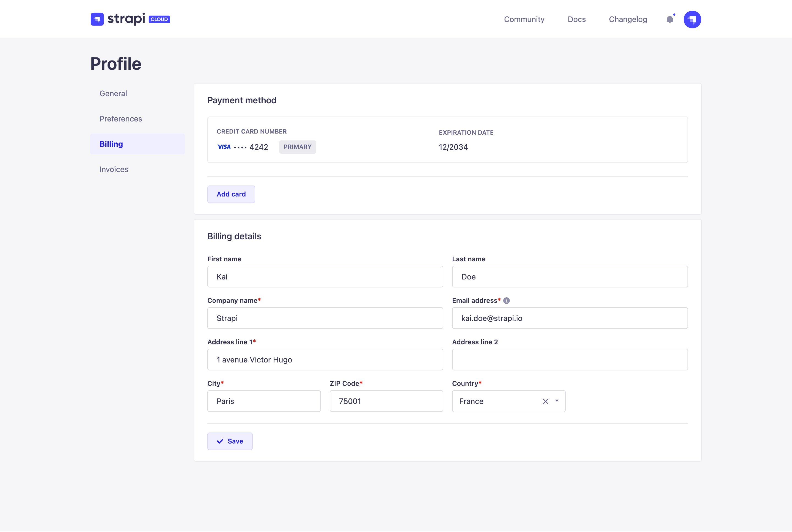
Task: Clear the selected country using the X icon
Action: [546, 401]
